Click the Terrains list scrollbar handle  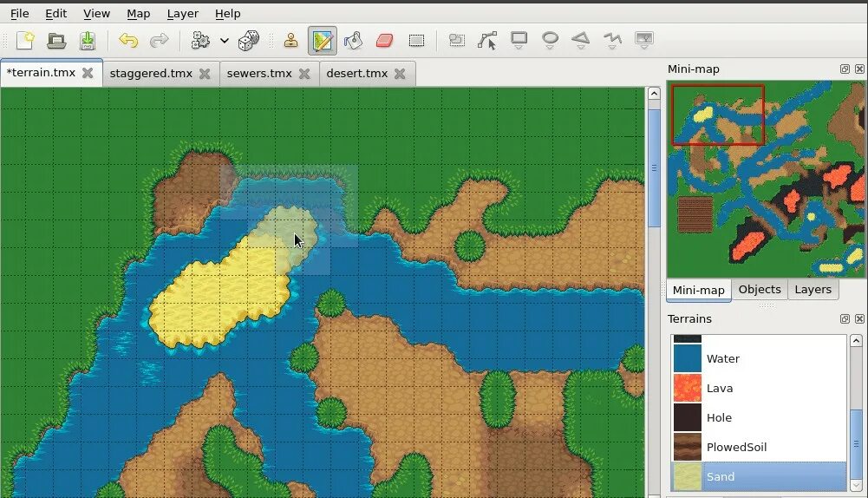click(856, 443)
